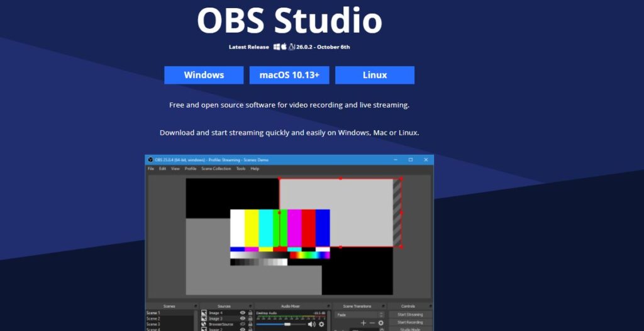Screen dimensions: 644x331
Task: Click the BrowserSource globe icon
Action: pyautogui.click(x=204, y=324)
